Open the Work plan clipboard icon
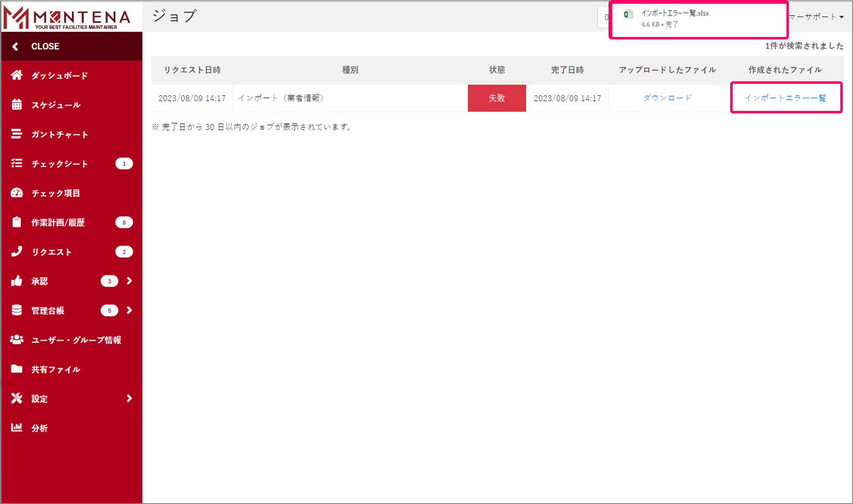This screenshot has width=853, height=504. 16,222
